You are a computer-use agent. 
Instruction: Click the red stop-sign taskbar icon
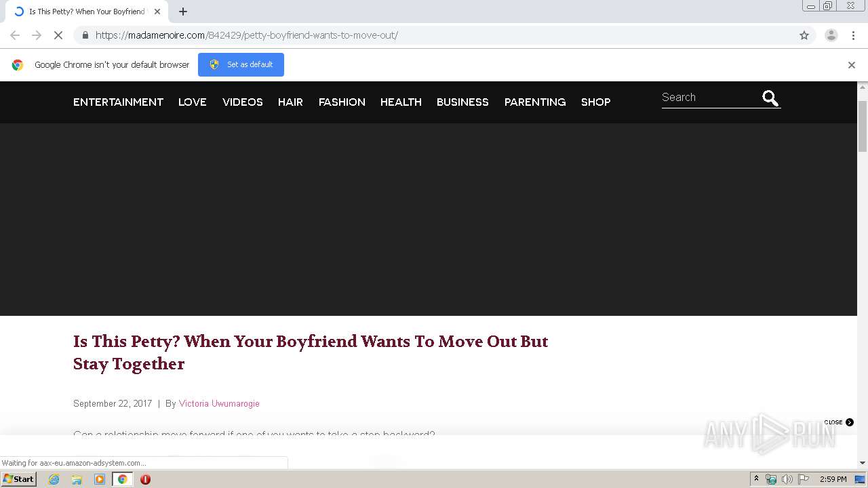click(145, 479)
